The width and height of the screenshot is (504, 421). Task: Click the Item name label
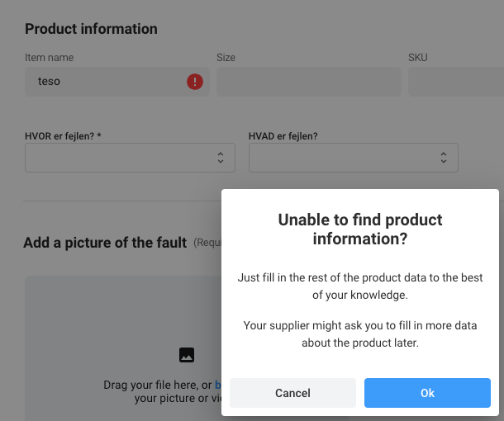50,58
